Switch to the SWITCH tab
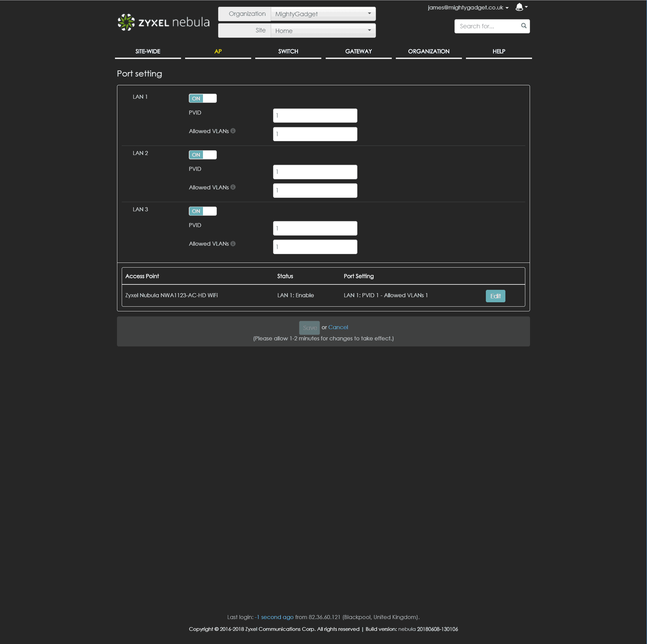The image size is (647, 644). [288, 52]
